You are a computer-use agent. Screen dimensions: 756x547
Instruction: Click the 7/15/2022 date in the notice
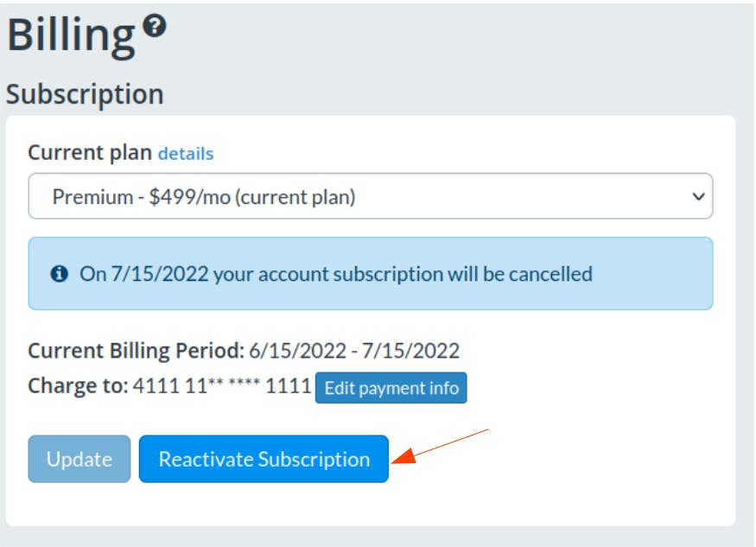[x=144, y=275]
